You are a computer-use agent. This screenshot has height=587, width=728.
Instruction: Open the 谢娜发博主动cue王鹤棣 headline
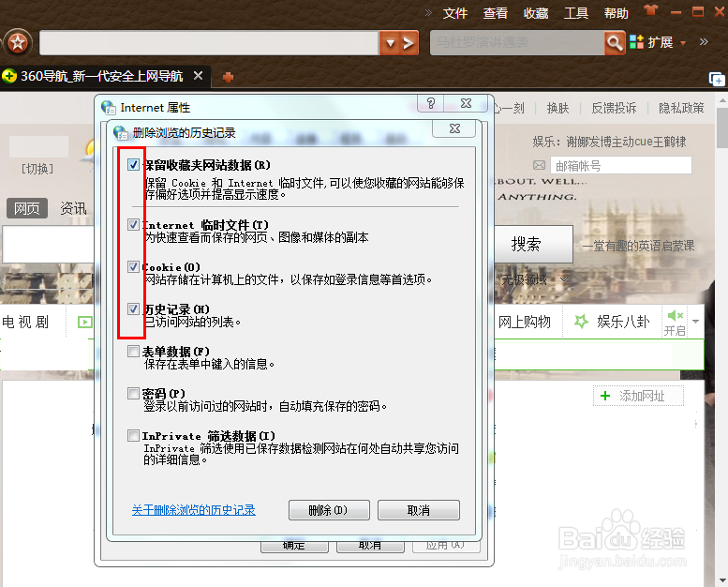click(626, 142)
